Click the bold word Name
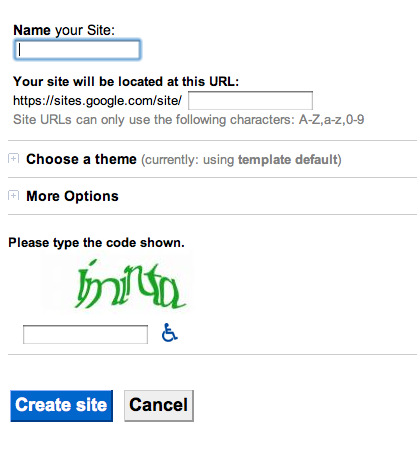The width and height of the screenshot is (417, 454). click(32, 30)
